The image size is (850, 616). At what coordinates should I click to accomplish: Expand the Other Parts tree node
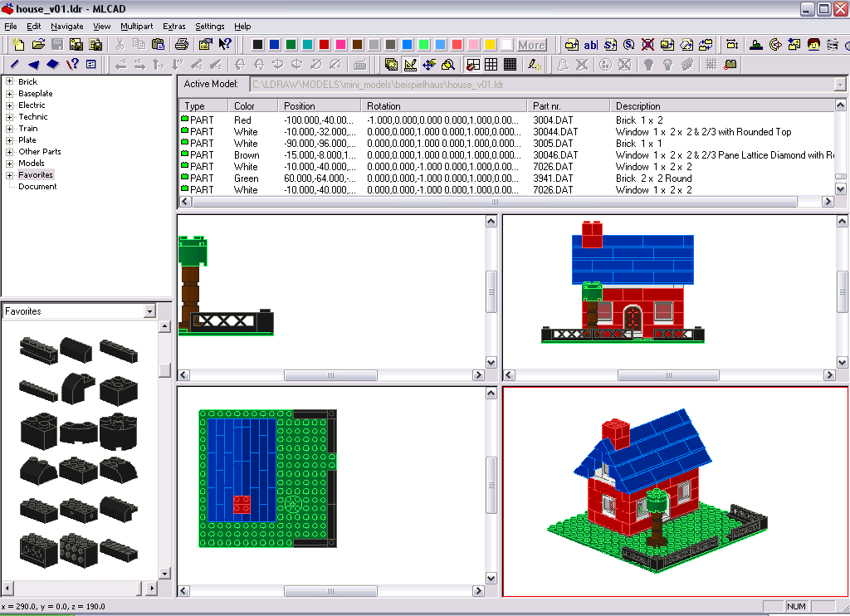point(9,152)
